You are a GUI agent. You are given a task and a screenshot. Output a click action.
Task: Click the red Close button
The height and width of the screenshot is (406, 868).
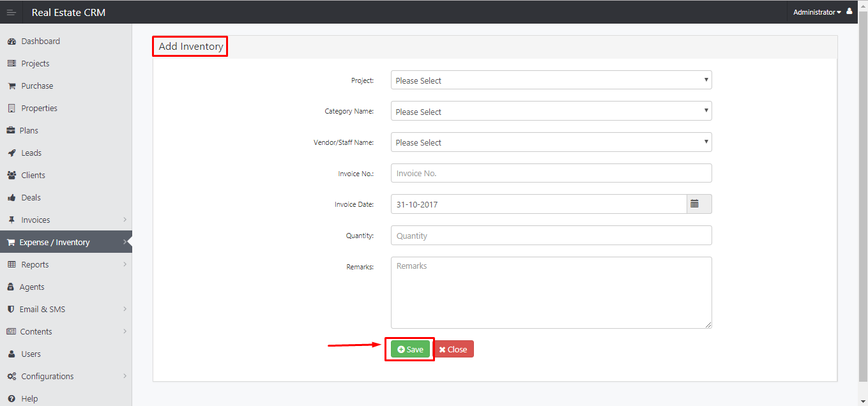point(453,349)
